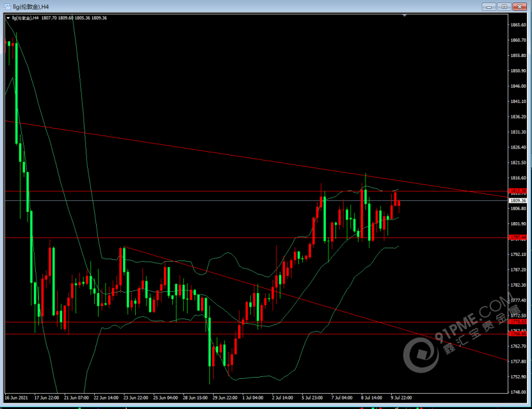
Task: Click the "21 Jun 07:00" time axis label
Action: click(76, 397)
